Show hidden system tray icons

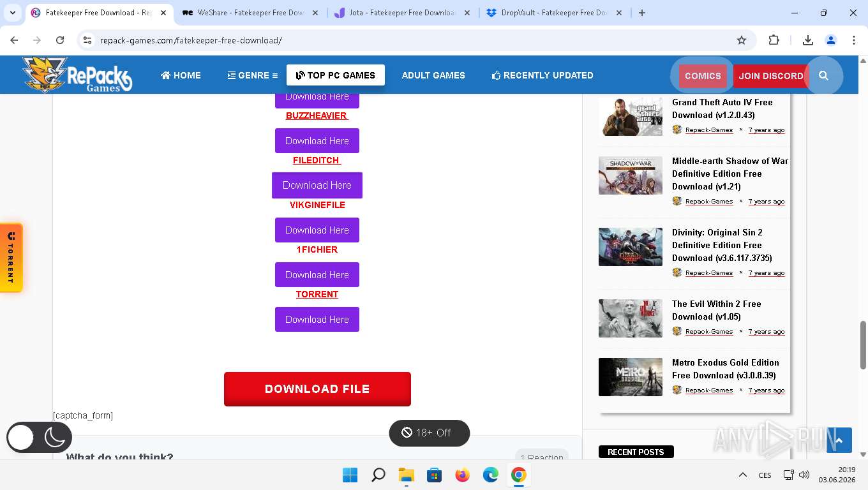pyautogui.click(x=743, y=475)
